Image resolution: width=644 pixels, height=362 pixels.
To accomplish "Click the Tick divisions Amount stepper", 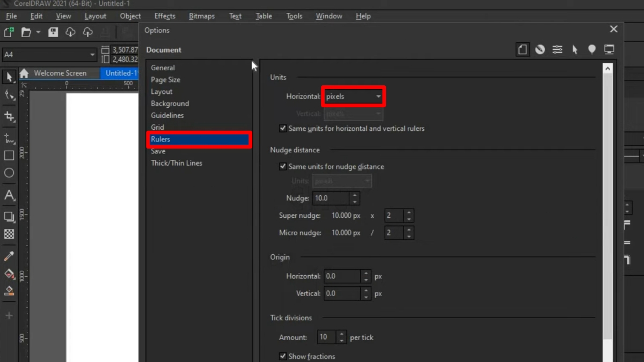I will click(x=342, y=337).
